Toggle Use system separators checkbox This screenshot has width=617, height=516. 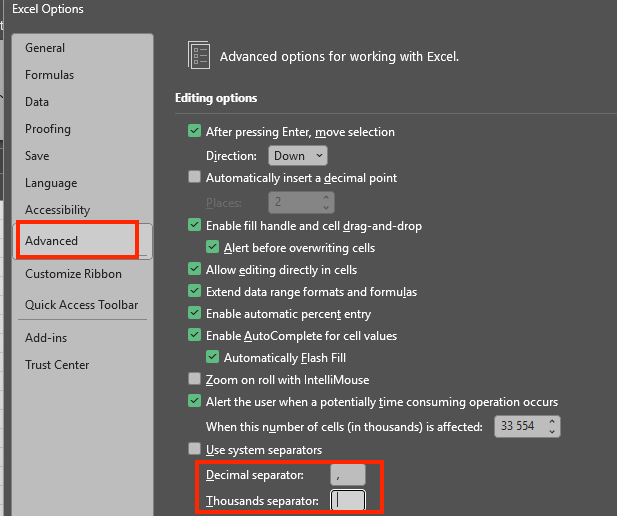tap(194, 449)
